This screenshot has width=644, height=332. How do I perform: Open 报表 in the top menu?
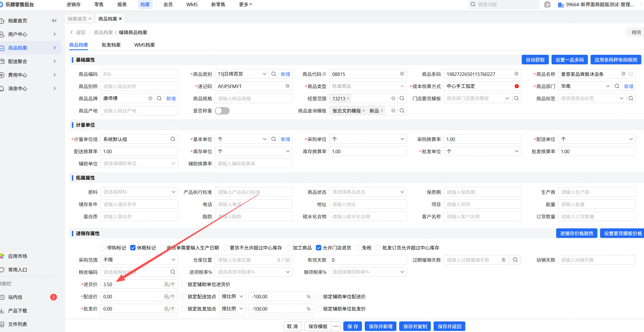click(122, 5)
